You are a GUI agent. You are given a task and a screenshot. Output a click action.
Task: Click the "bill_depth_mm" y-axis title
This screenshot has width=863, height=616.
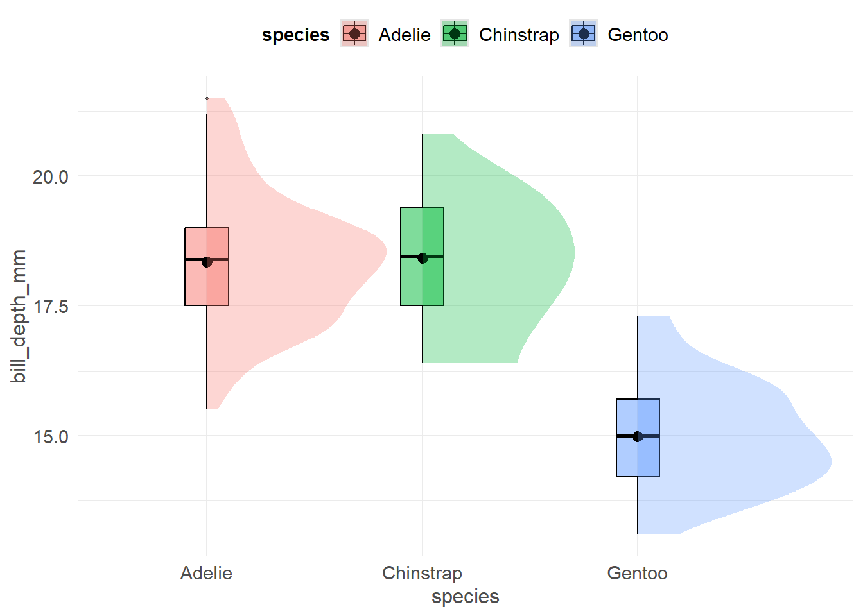(x=19, y=316)
